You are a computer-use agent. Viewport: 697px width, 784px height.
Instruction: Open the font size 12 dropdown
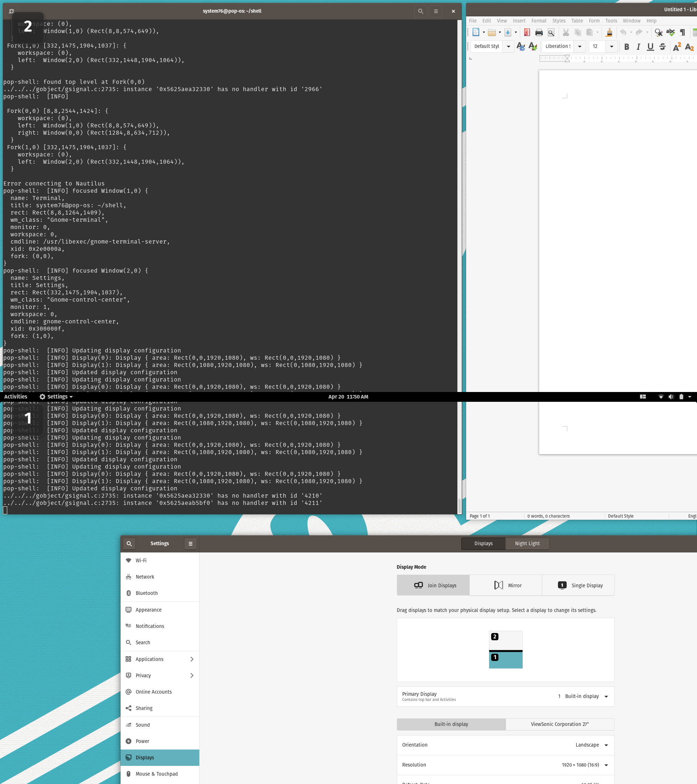tap(611, 46)
